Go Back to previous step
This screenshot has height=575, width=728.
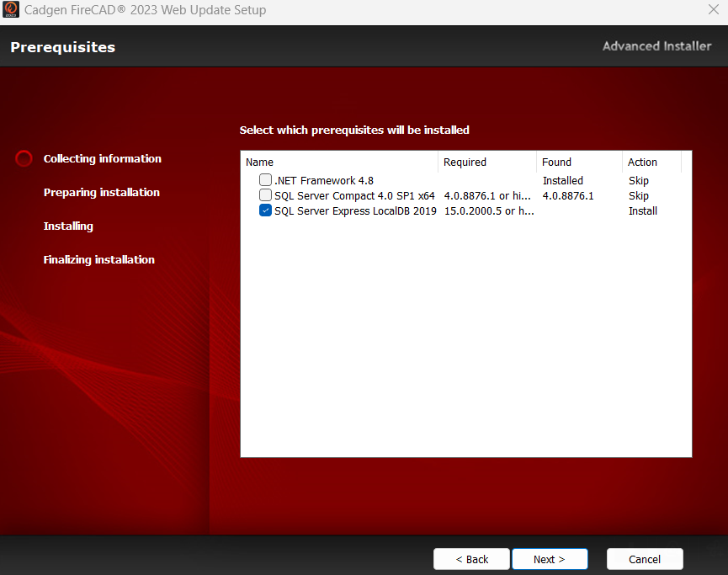471,559
